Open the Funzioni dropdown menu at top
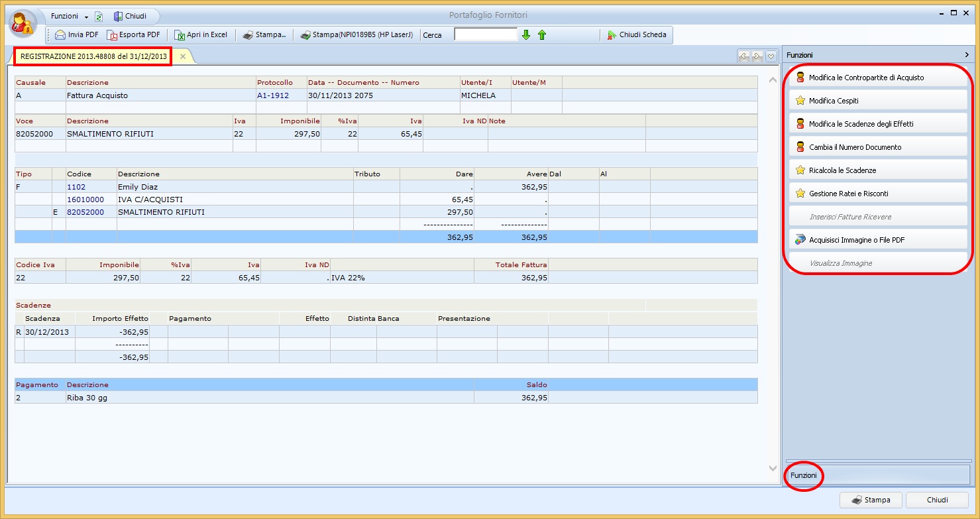The height and width of the screenshot is (519, 980). click(x=69, y=17)
